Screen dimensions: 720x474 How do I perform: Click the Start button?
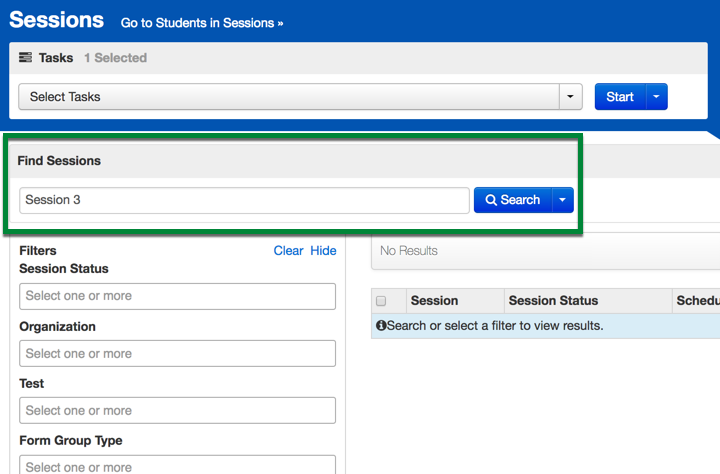click(x=620, y=97)
